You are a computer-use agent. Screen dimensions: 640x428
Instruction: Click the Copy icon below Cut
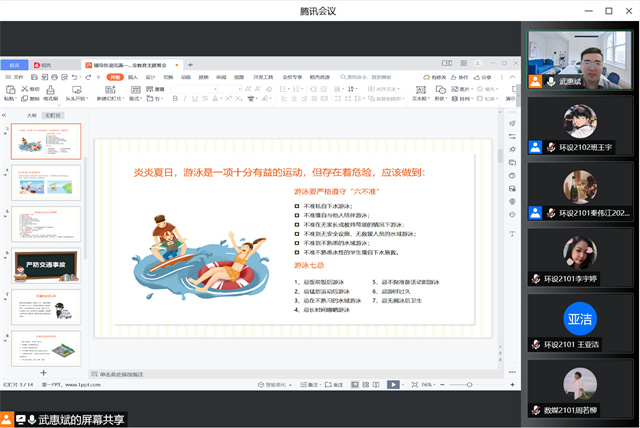pos(24,98)
